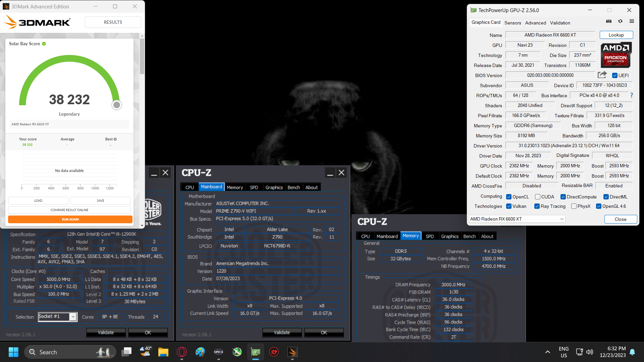This screenshot has width=644, height=362.
Task: Switch to the Advanced tab in GPU-Z
Action: click(x=535, y=23)
